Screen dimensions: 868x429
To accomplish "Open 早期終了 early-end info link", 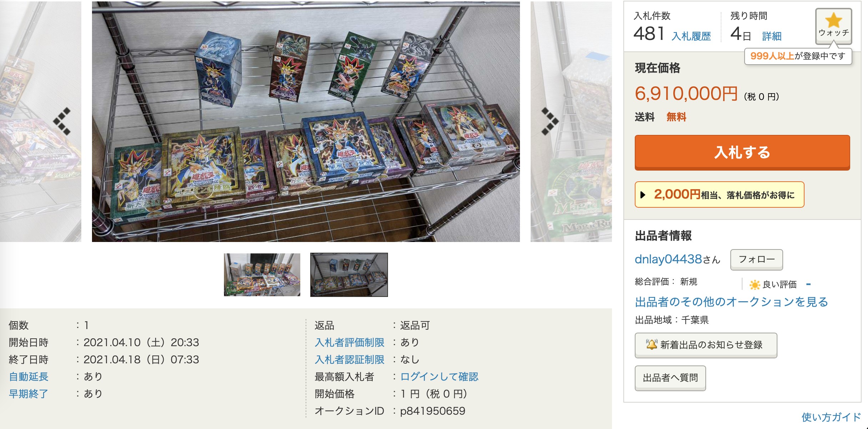I will [x=29, y=394].
